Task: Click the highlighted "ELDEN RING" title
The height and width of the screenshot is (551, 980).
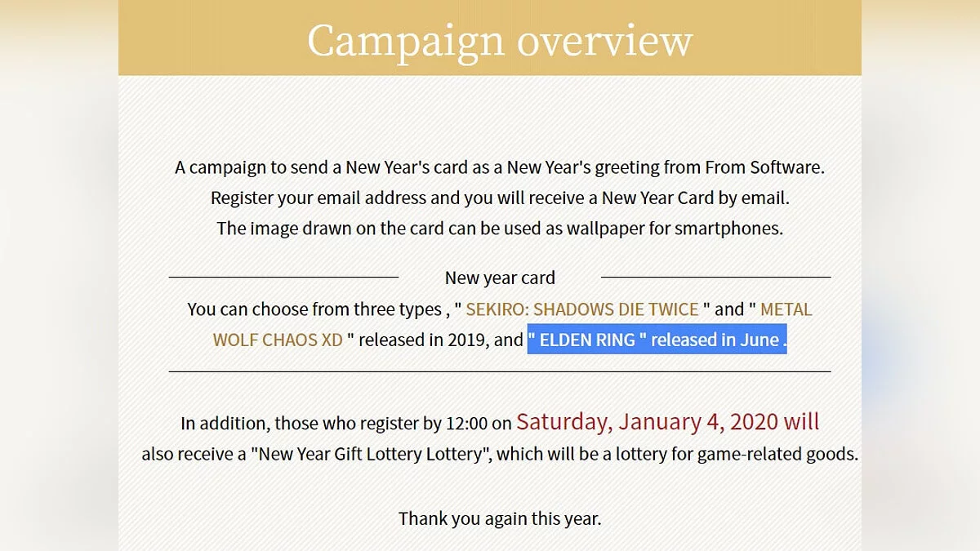Action: point(587,340)
